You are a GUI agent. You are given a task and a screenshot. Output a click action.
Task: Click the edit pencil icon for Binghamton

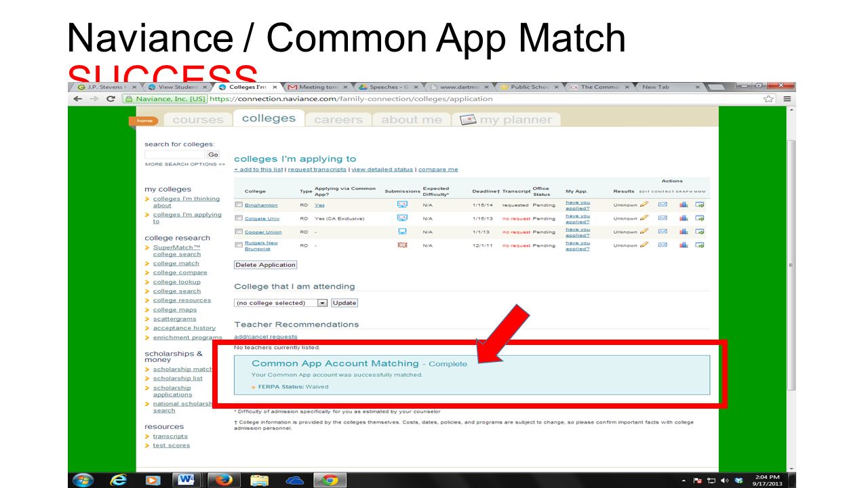(x=644, y=204)
